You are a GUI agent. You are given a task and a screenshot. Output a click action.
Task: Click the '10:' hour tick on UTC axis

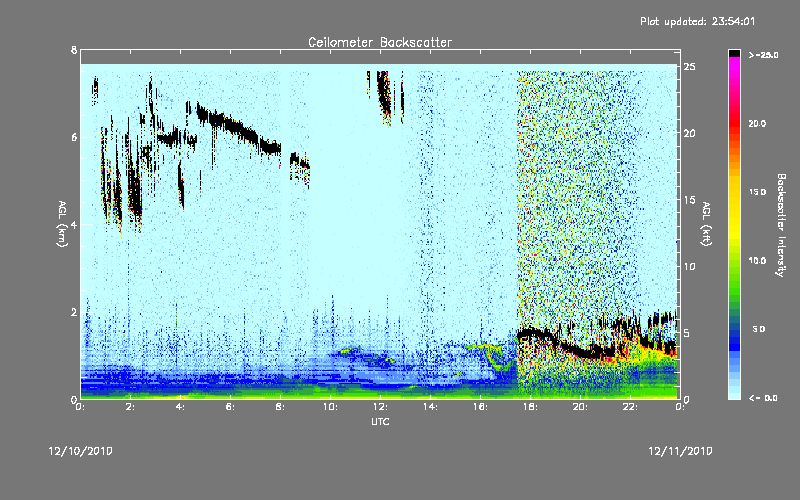point(331,407)
